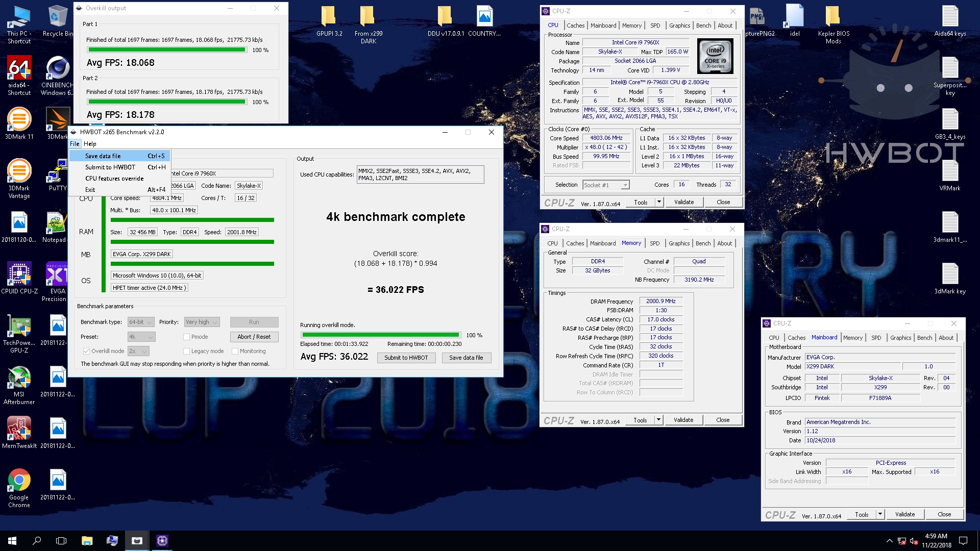Toggle the Overkill mode checkbox
The height and width of the screenshot is (551, 980).
(x=86, y=351)
